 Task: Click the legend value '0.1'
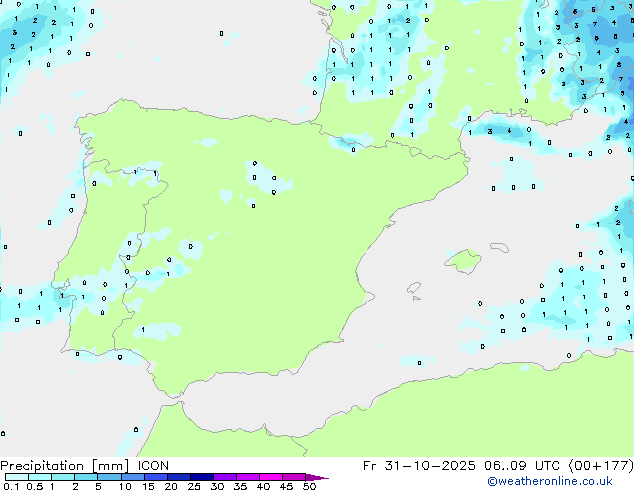click(11, 486)
